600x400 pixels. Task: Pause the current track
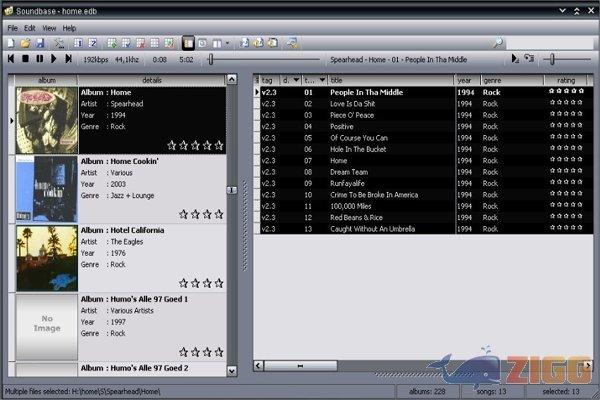click(39, 60)
